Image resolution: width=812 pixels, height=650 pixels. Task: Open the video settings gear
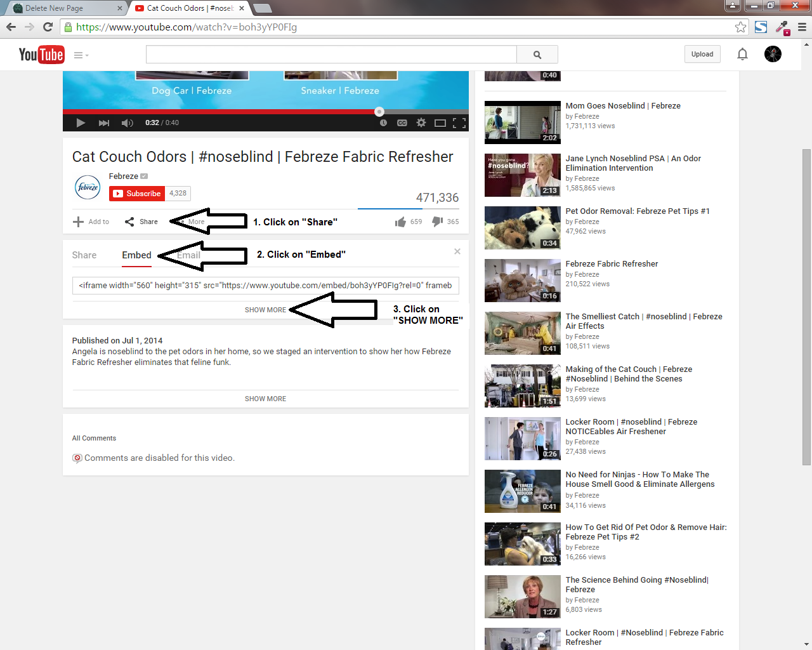click(421, 123)
